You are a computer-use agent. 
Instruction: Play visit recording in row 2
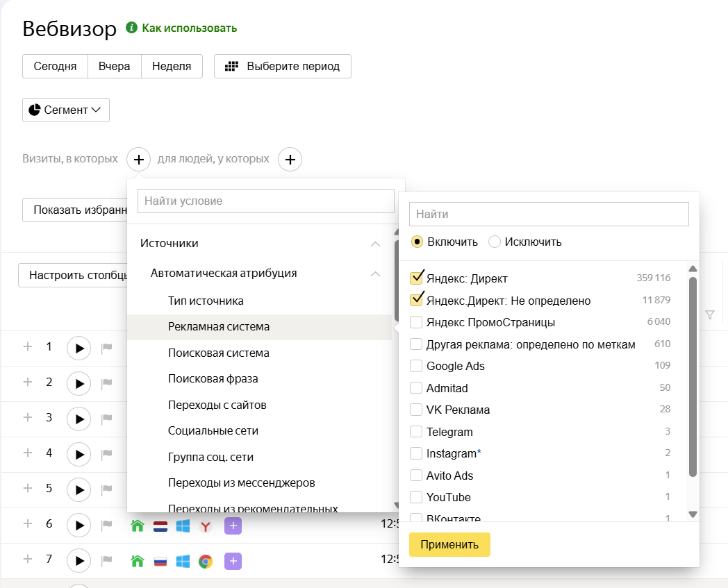(x=79, y=384)
